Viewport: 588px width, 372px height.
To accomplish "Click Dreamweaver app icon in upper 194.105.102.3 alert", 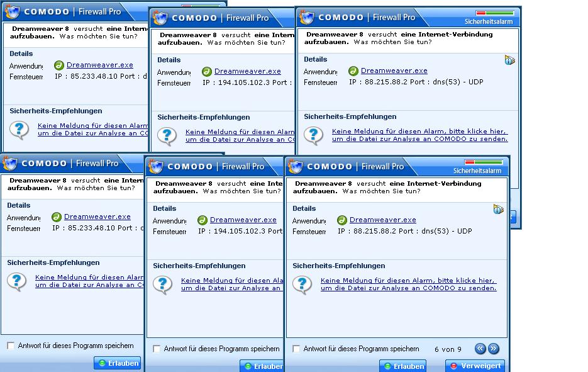I will click(207, 71).
